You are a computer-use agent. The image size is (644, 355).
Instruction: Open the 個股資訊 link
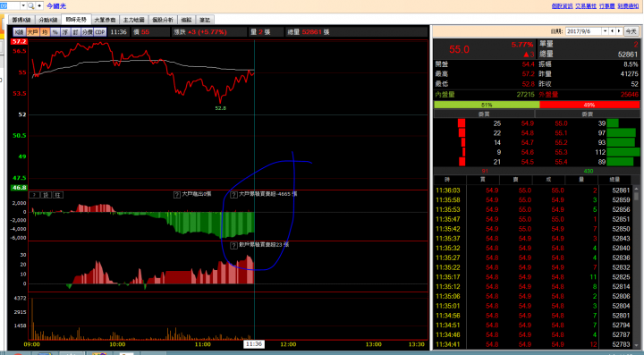tap(562, 5)
